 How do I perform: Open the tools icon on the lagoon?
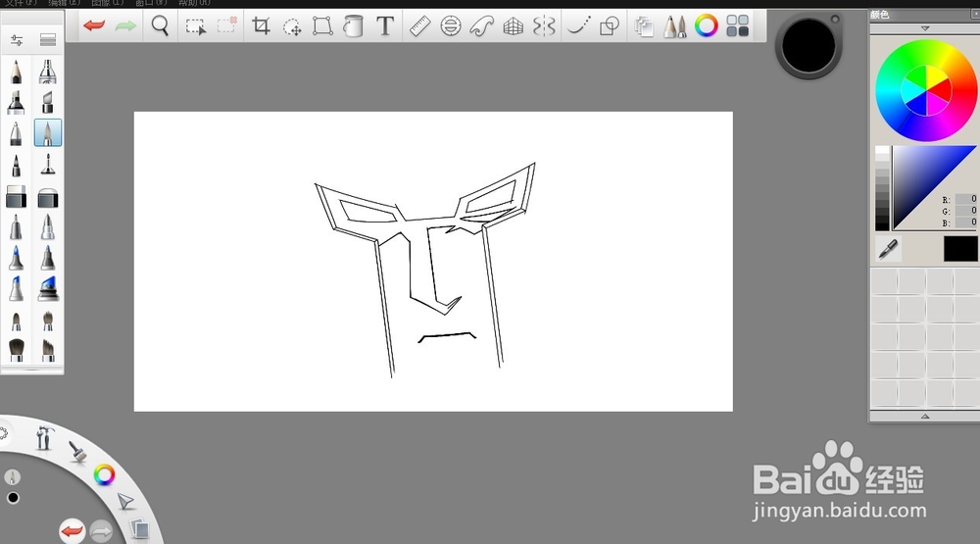pyautogui.click(x=44, y=437)
